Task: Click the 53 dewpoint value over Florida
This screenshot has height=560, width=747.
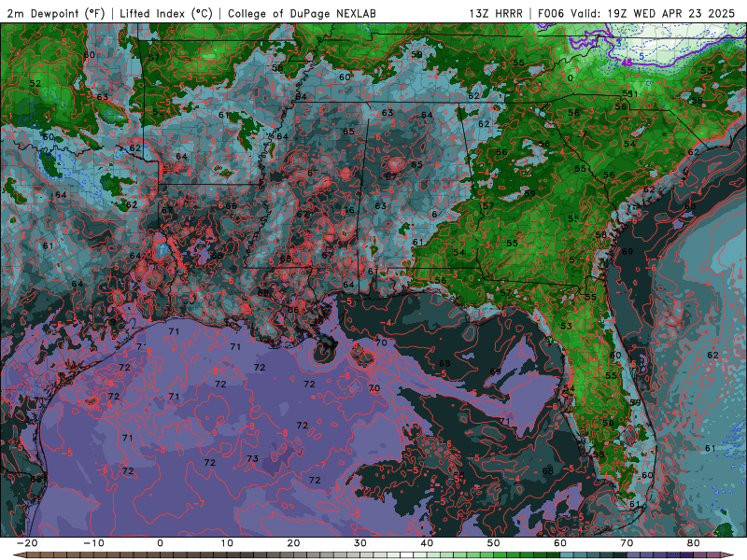Action: point(566,326)
